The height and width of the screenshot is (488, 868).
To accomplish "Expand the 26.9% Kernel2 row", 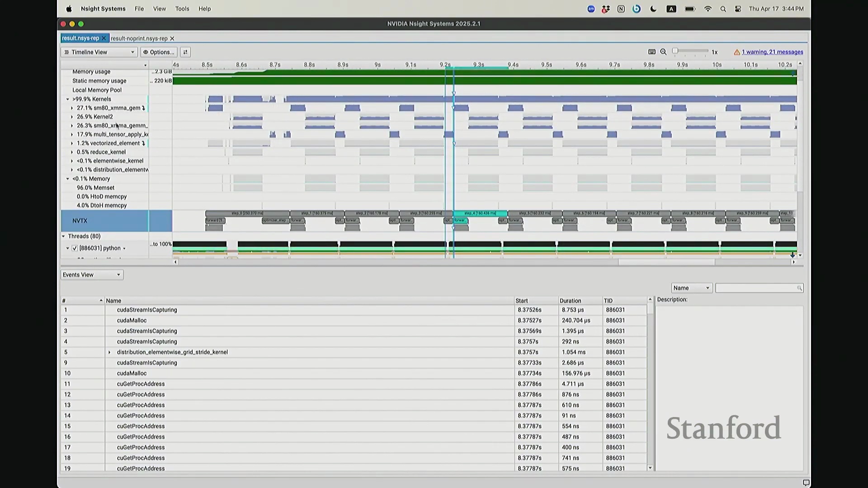I will click(x=72, y=117).
